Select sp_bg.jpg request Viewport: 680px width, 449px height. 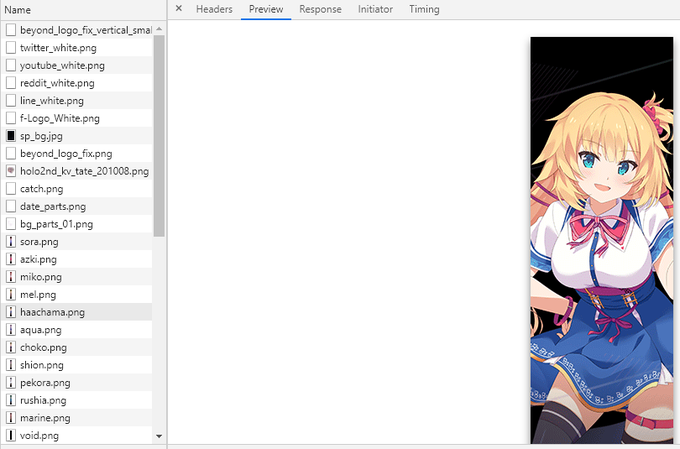point(77,136)
